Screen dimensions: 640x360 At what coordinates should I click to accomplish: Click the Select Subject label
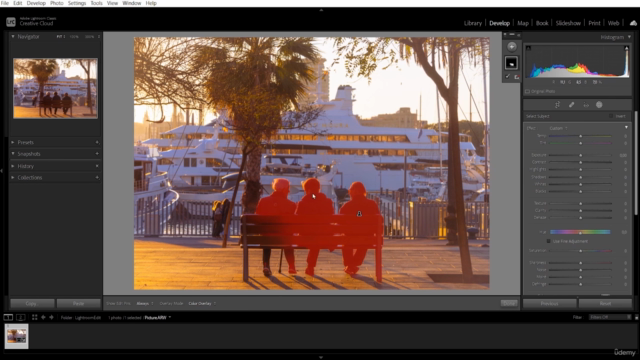[538, 116]
